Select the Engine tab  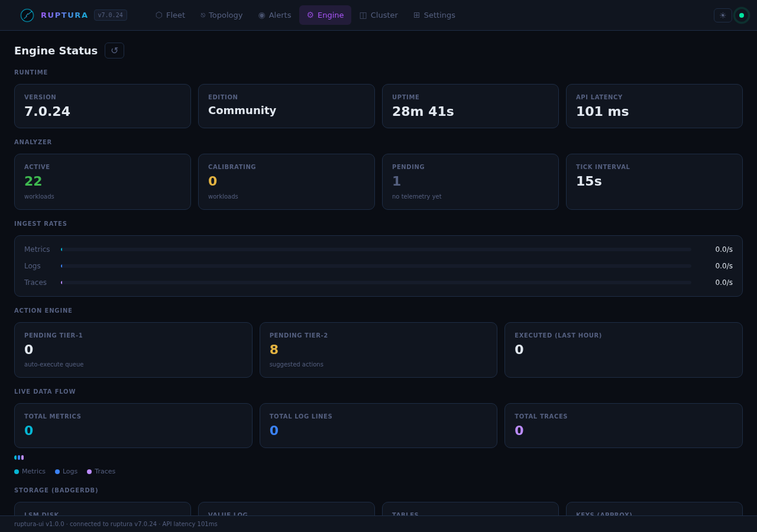[x=325, y=15]
